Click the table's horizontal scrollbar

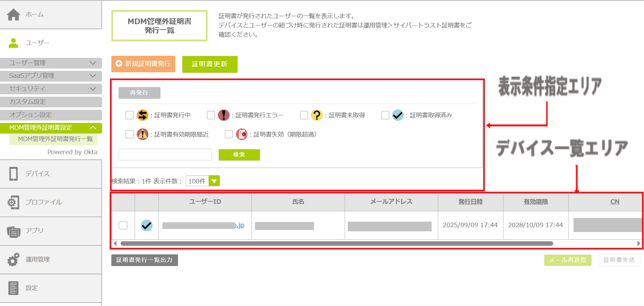coord(337,244)
